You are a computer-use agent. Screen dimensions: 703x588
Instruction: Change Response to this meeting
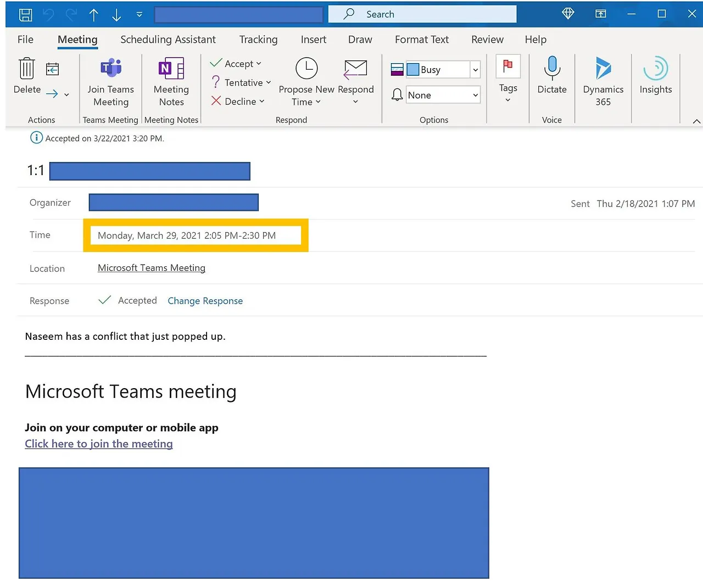pyautogui.click(x=205, y=301)
